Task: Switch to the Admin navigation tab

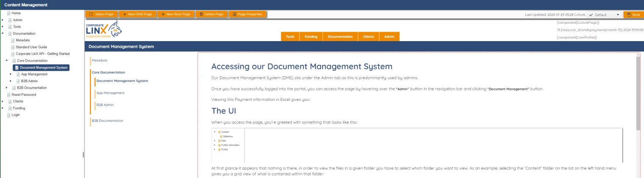Action: pyautogui.click(x=389, y=37)
